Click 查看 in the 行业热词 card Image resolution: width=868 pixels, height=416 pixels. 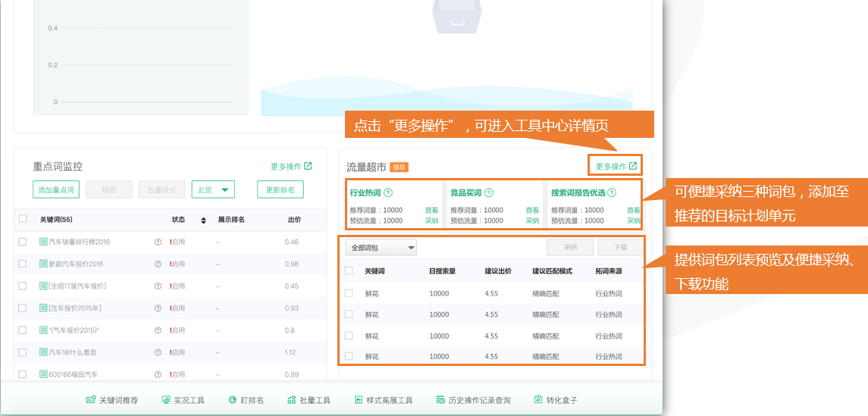432,210
